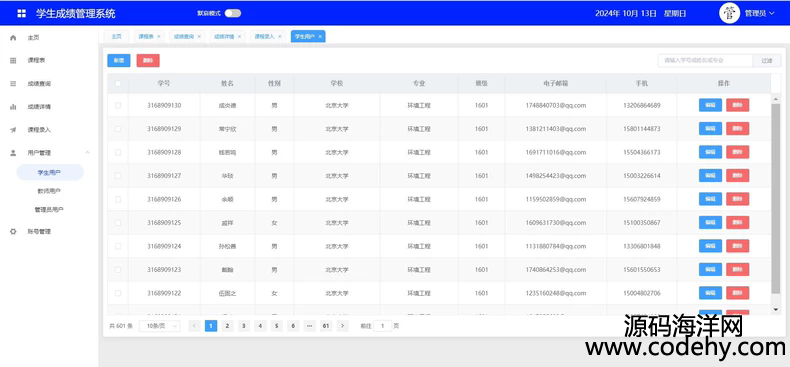Click the table scrollbar up arrow

[x=775, y=99]
